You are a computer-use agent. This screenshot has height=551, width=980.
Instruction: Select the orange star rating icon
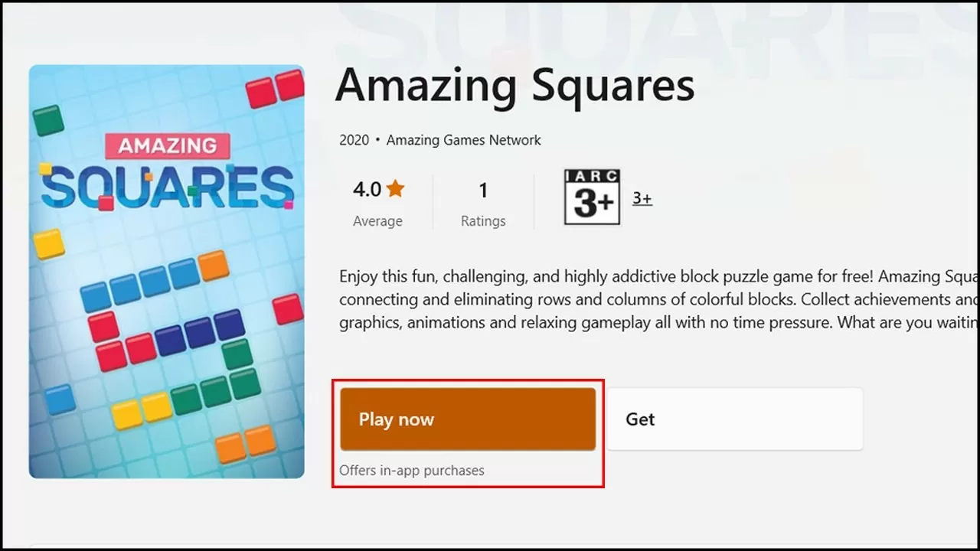click(x=397, y=187)
